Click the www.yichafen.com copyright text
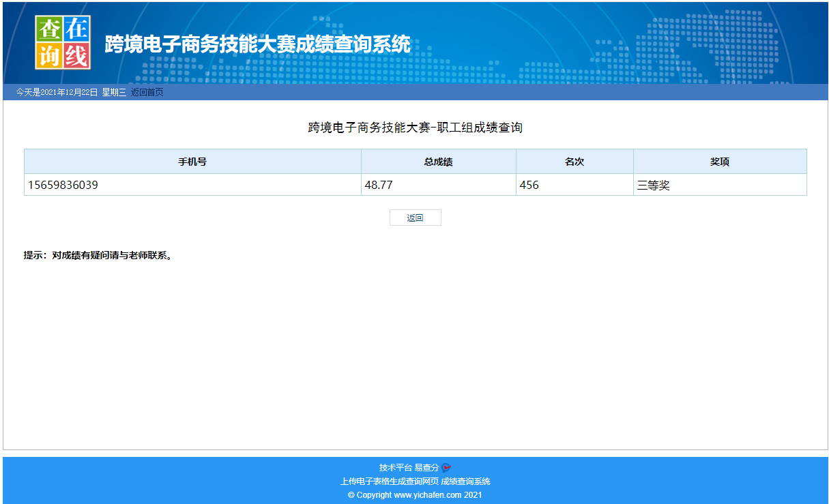Screen dimensions: 829x504 427,495
